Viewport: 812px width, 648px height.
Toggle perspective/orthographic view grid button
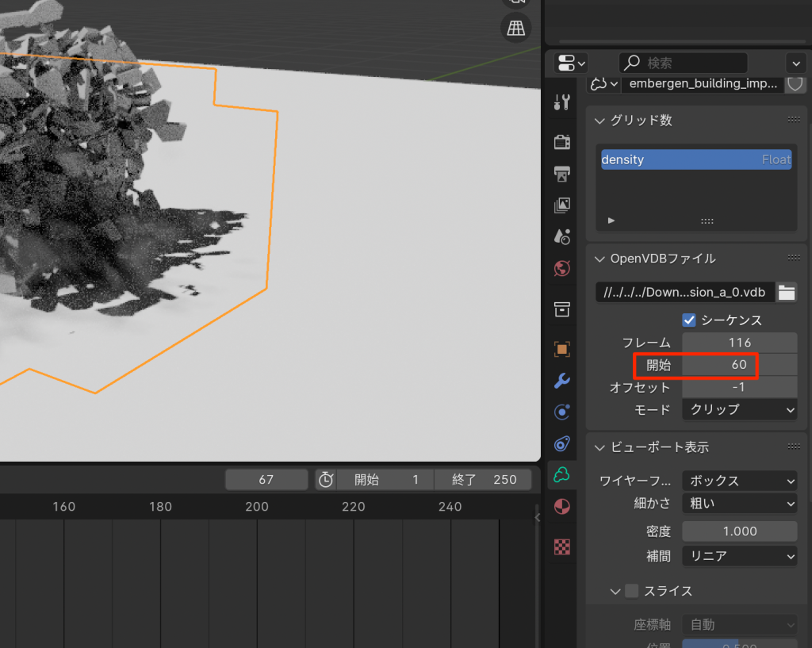(x=516, y=28)
